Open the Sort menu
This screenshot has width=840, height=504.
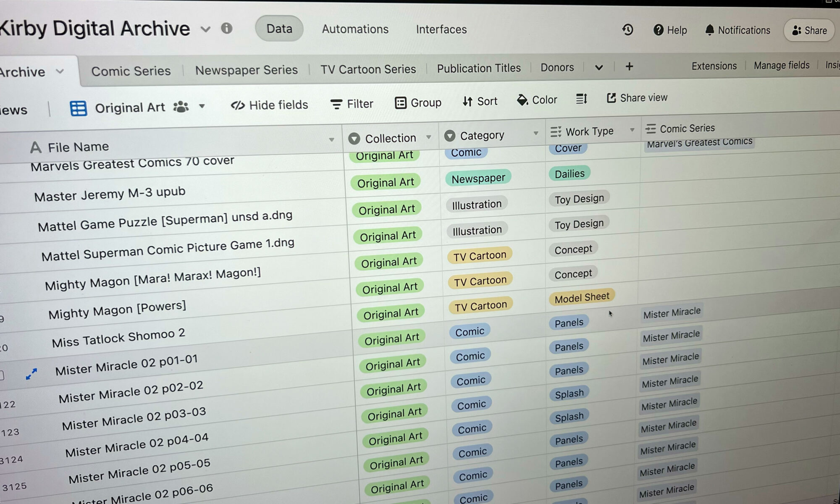(x=480, y=101)
